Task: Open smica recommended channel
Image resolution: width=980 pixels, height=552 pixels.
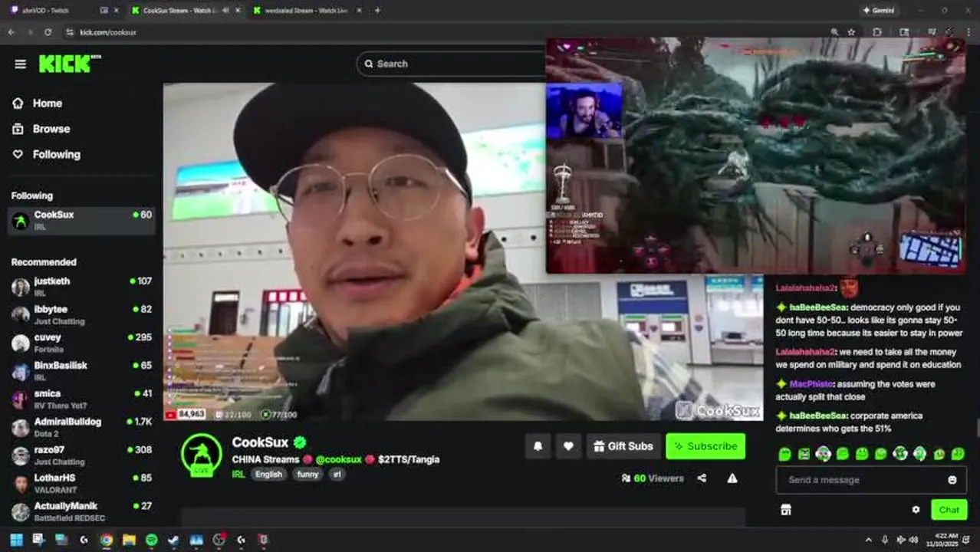Action: (81, 399)
